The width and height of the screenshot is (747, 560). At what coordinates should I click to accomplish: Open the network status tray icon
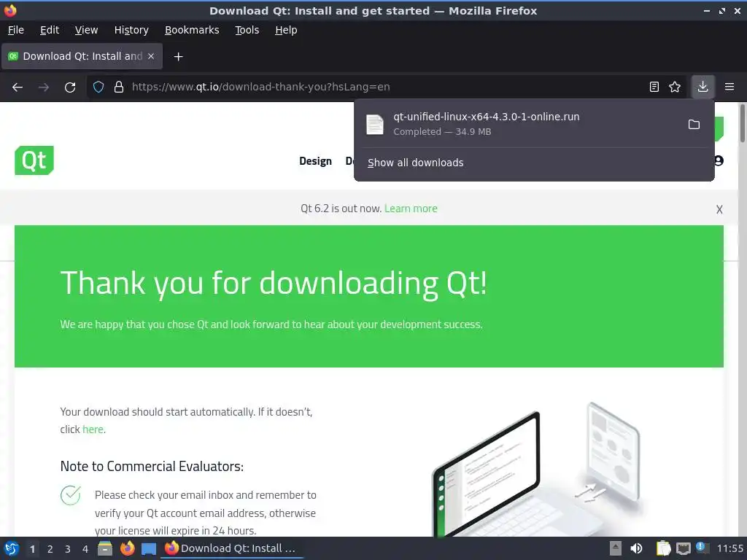(x=683, y=549)
